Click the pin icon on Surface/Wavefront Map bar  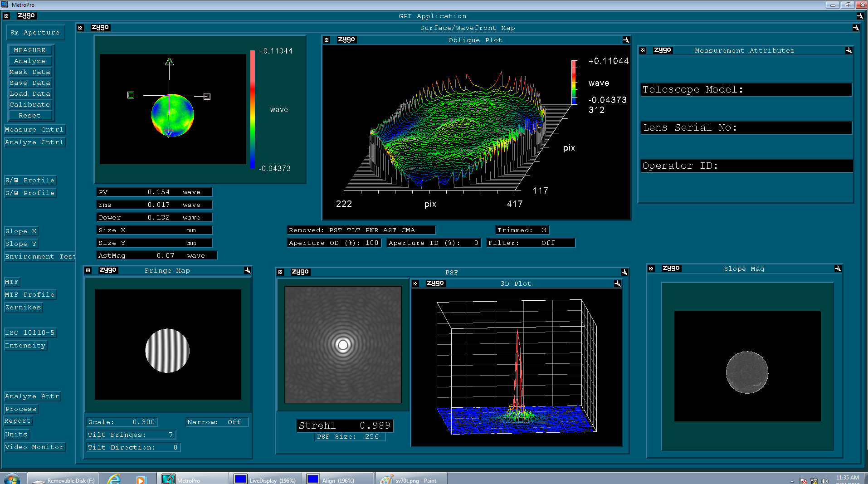pyautogui.click(x=856, y=28)
